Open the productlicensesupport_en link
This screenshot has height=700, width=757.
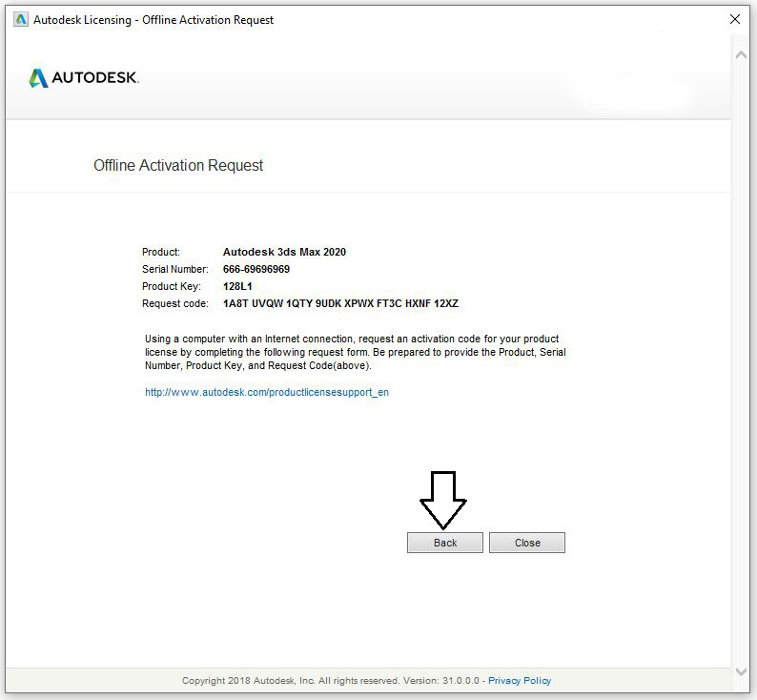[x=267, y=392]
